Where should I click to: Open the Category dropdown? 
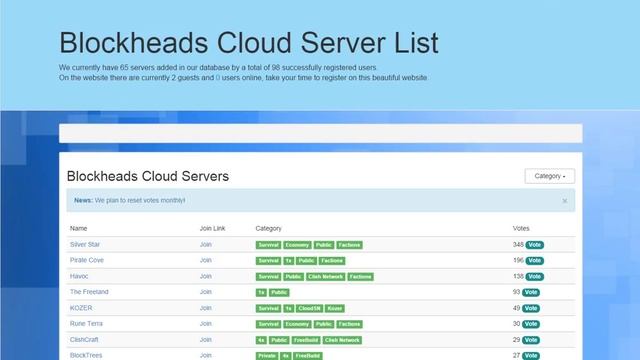549,176
